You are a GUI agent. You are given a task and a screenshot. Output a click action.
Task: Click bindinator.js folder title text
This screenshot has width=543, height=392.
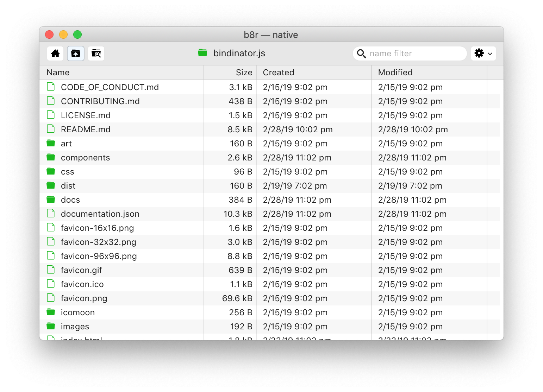click(239, 53)
